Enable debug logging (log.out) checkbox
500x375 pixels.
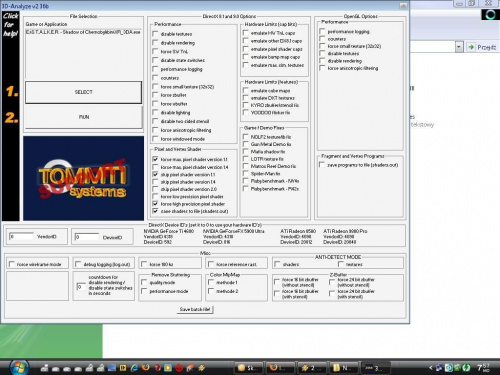[78, 264]
